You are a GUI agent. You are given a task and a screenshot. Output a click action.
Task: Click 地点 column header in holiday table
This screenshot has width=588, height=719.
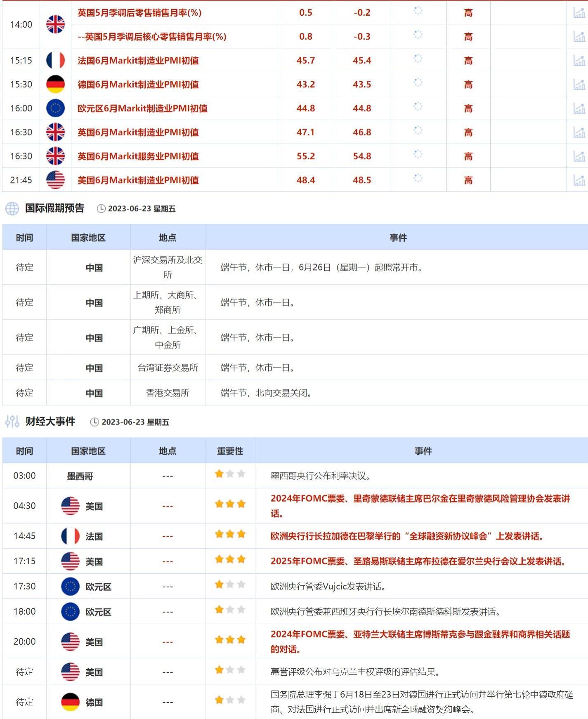168,238
